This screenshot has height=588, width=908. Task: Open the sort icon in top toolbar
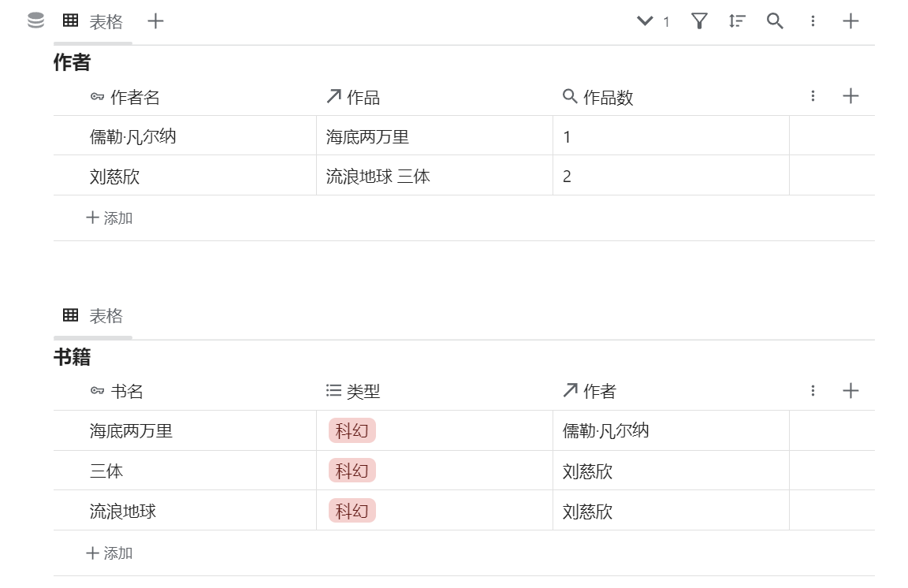pyautogui.click(x=737, y=21)
